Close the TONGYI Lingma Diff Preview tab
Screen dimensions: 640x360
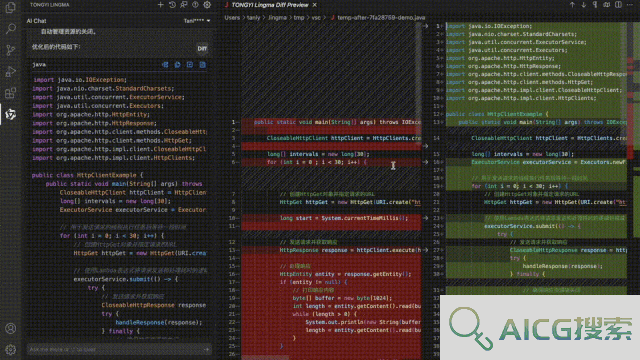315,5
